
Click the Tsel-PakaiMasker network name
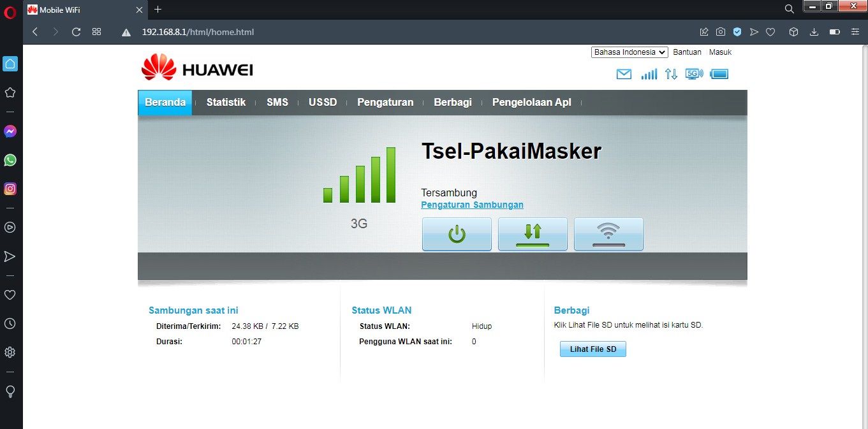511,152
